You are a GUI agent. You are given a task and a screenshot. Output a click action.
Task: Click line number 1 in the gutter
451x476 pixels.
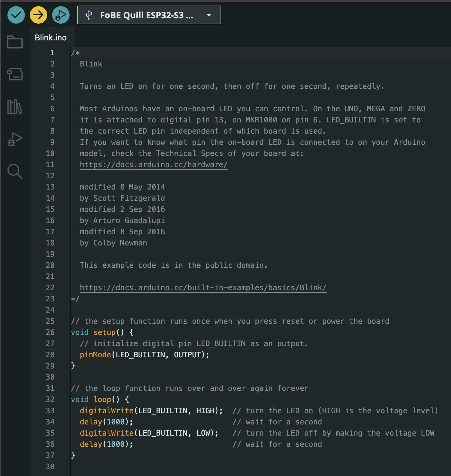tap(52, 53)
